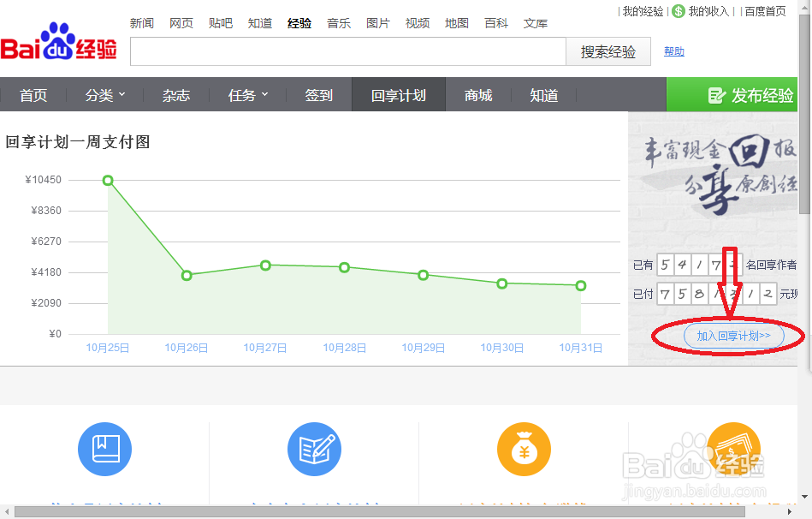Click the 10月31日 chart data point

[x=581, y=286]
